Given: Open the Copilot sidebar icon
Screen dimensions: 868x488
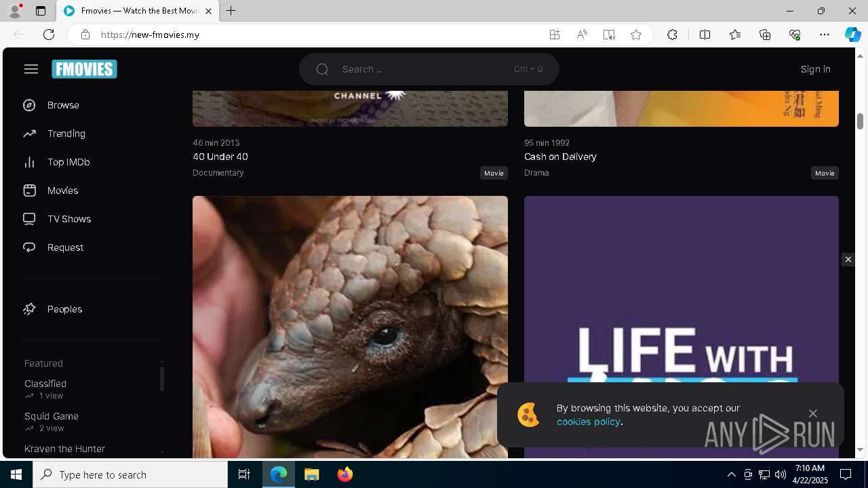Looking at the screenshot, I should (x=852, y=35).
